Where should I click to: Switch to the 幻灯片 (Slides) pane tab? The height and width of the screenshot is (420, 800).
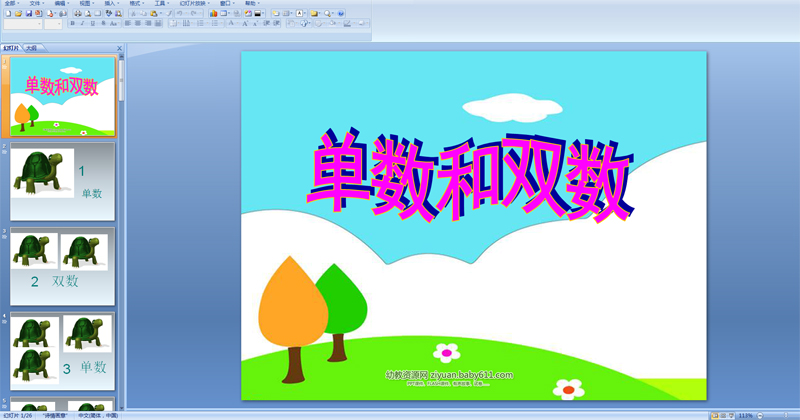pyautogui.click(x=11, y=48)
